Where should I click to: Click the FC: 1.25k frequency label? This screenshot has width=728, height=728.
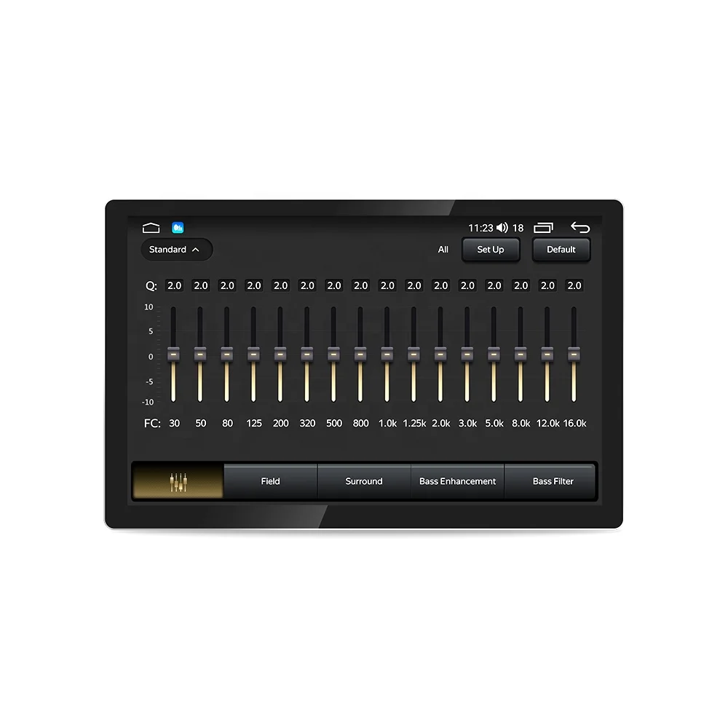[x=414, y=423]
